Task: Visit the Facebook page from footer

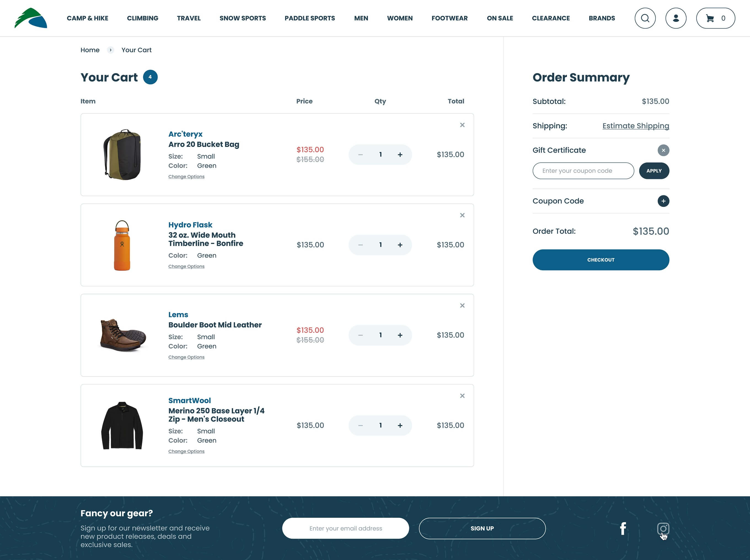Action: 623,529
